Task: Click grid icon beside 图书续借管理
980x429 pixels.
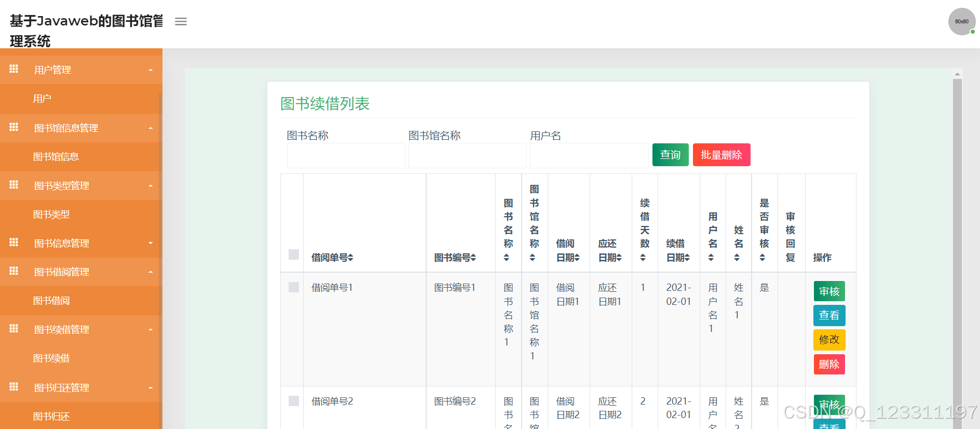Action: [x=14, y=329]
